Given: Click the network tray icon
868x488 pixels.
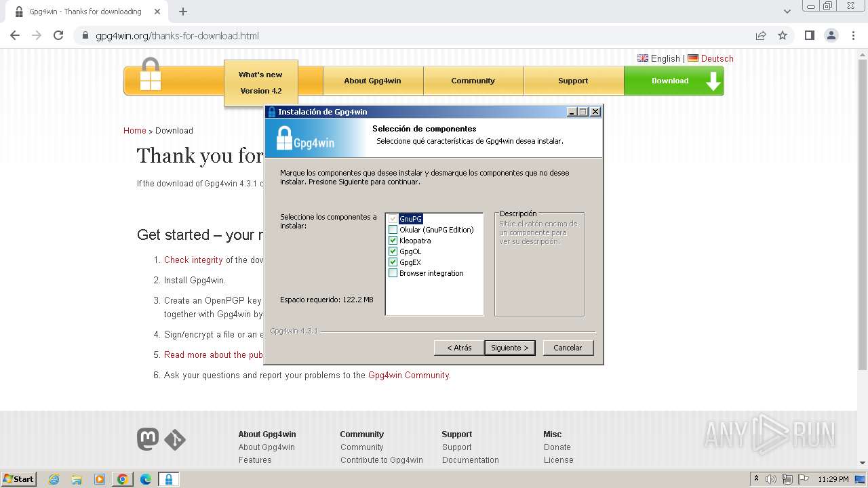Looking at the screenshot, I should [x=787, y=479].
